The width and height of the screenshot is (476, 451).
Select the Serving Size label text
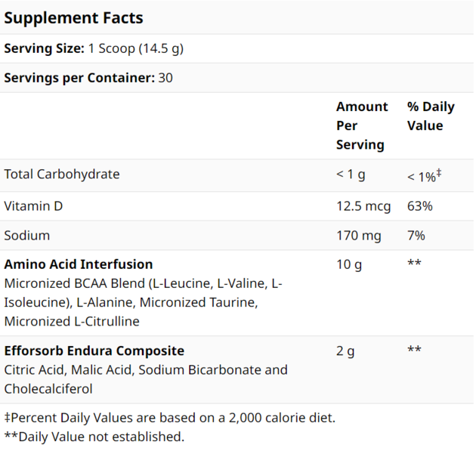click(x=44, y=48)
